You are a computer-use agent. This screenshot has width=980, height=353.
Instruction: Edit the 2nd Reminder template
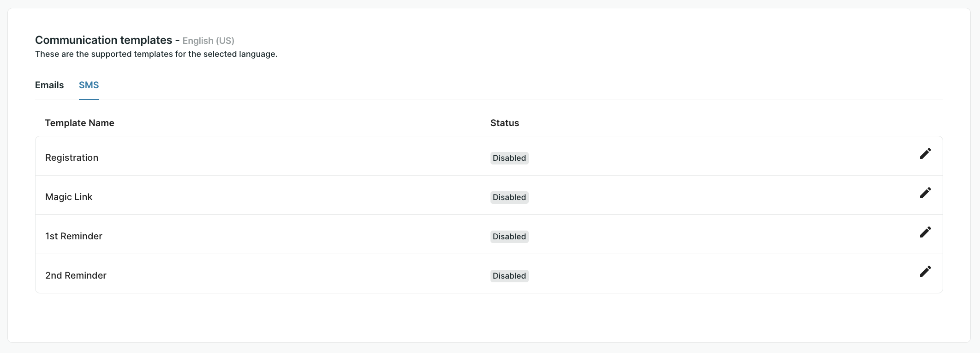[926, 271]
